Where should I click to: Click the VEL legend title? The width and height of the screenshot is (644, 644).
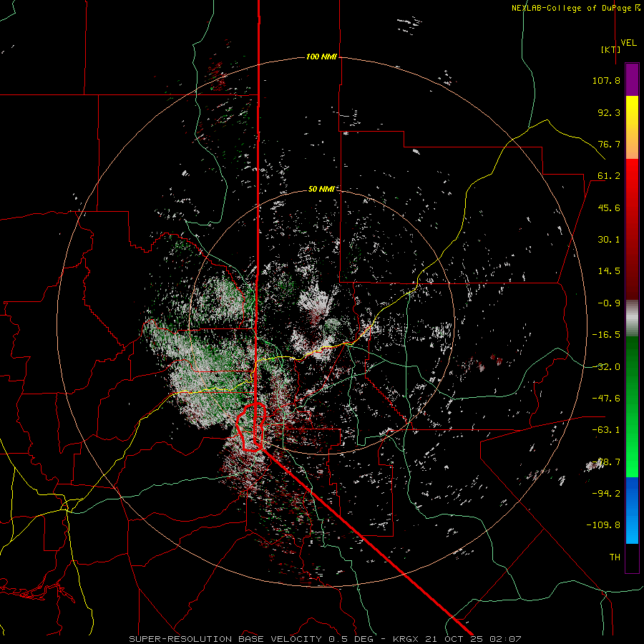click(628, 43)
